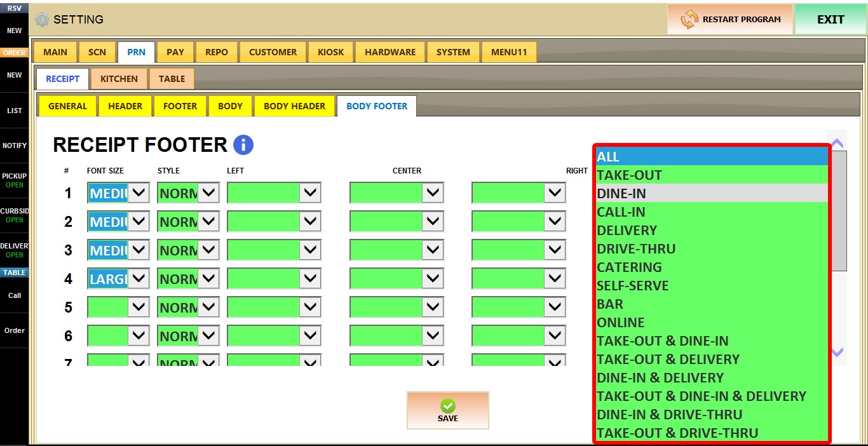Select the HARDWARE tab
This screenshot has height=446, width=868.
(390, 52)
